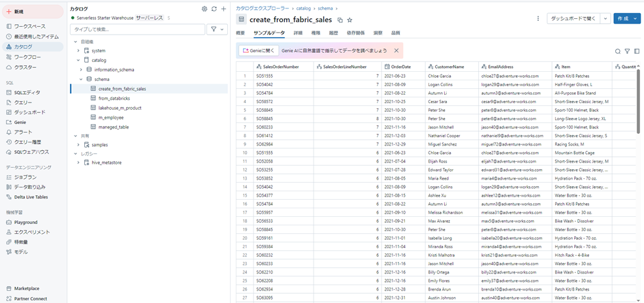
Task: Open in dashboard button
Action: [x=573, y=18]
